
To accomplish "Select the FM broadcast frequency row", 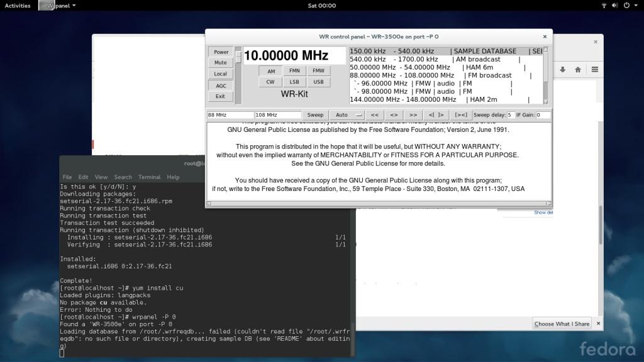I will (x=446, y=75).
